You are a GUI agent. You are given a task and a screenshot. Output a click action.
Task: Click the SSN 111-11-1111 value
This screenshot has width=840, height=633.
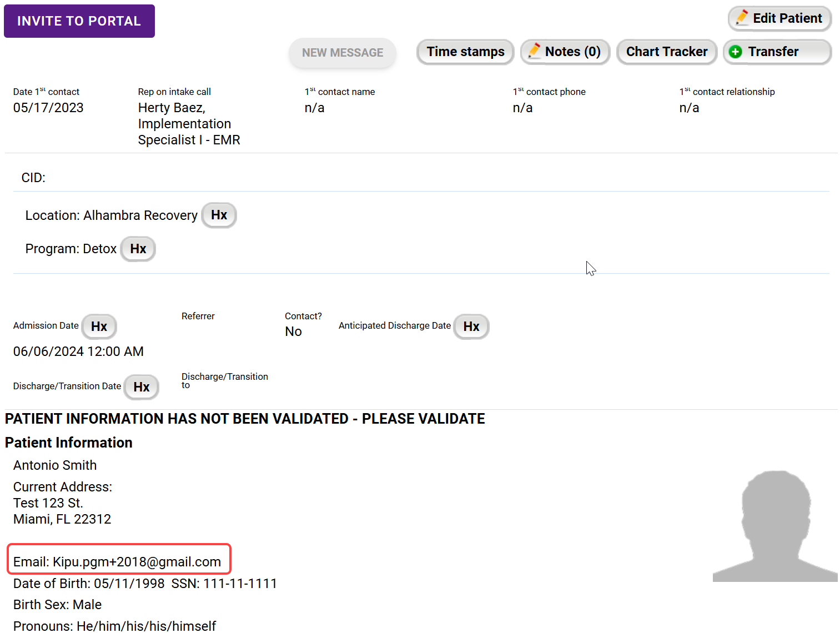(240, 584)
